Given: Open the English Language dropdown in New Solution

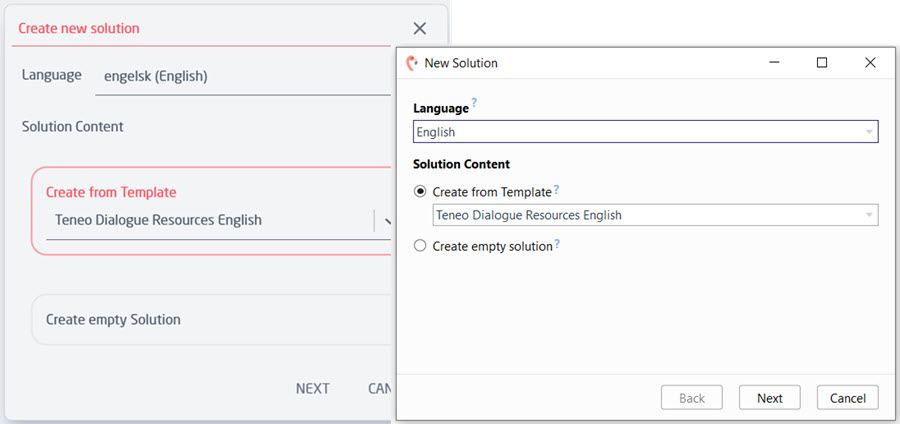Looking at the screenshot, I should click(869, 132).
